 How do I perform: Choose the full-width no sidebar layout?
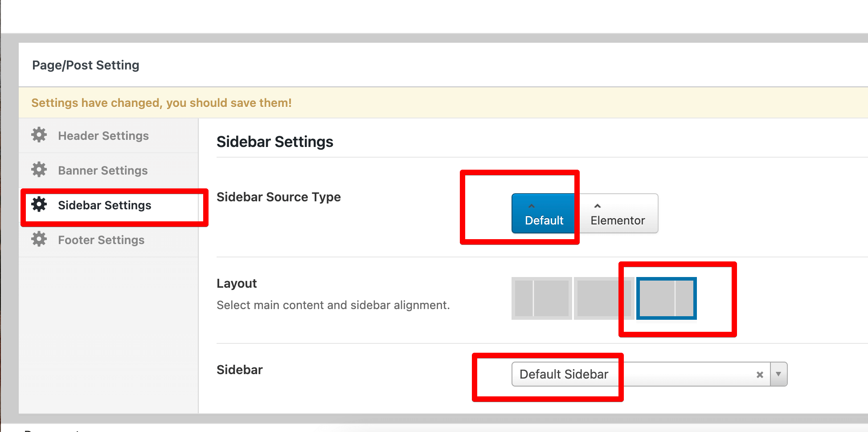point(604,298)
